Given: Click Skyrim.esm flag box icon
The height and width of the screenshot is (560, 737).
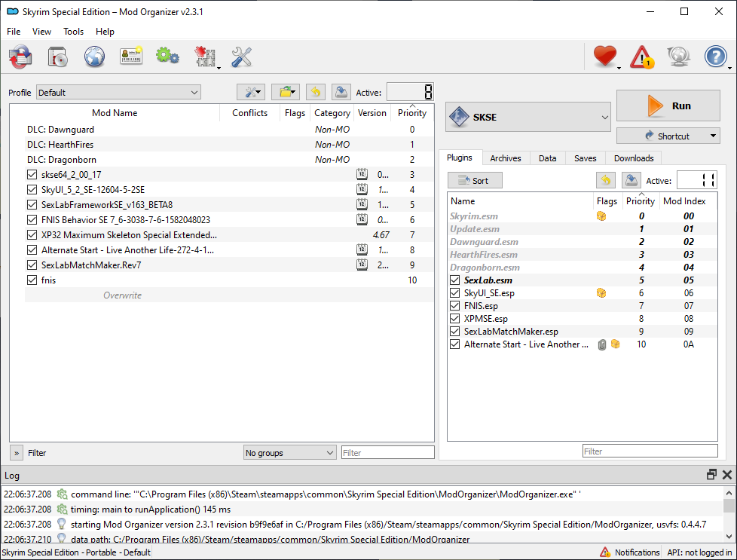Looking at the screenshot, I should [601, 216].
